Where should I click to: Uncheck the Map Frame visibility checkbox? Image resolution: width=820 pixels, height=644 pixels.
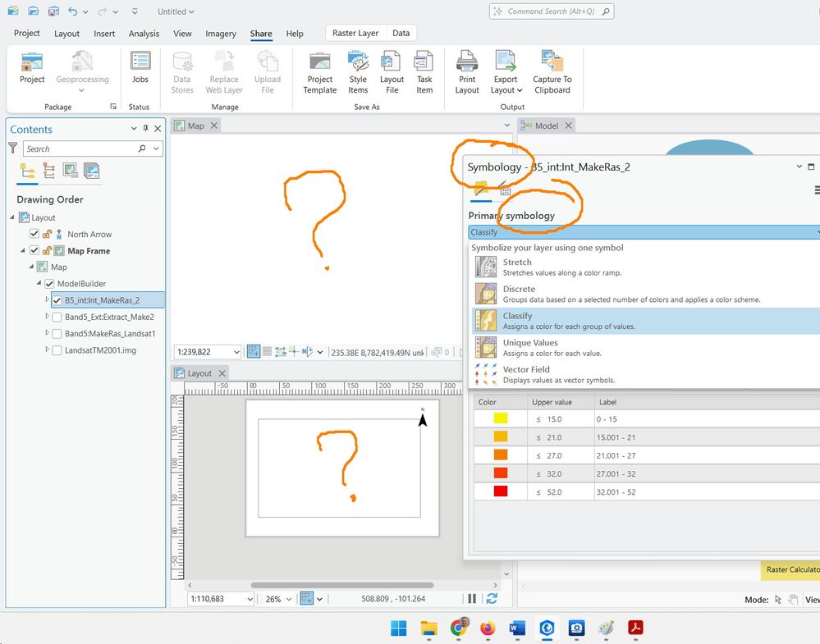click(34, 250)
